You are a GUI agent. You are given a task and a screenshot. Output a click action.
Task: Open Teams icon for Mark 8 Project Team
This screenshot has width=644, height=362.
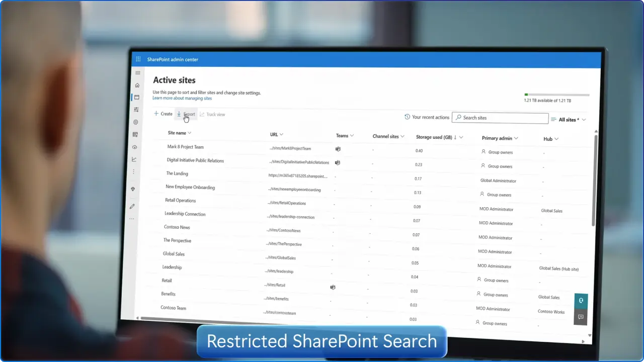[338, 149]
